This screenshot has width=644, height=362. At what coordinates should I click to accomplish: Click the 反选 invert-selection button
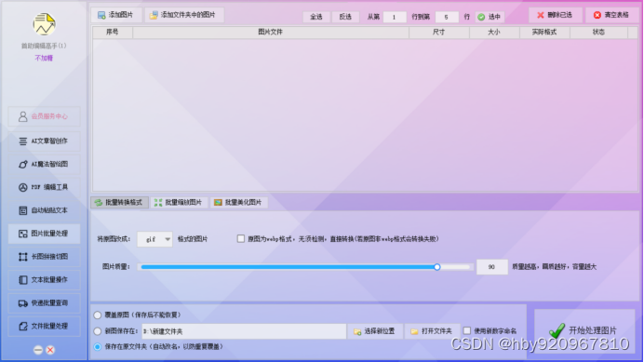[345, 17]
